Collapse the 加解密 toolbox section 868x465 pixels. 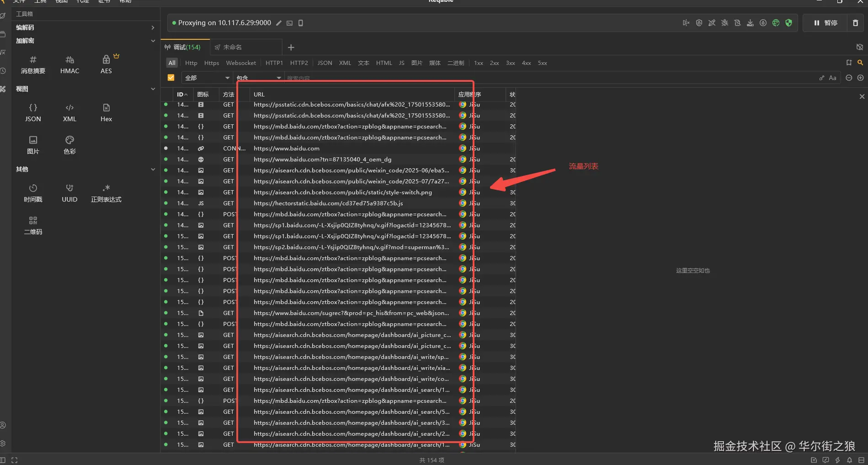[85, 41]
